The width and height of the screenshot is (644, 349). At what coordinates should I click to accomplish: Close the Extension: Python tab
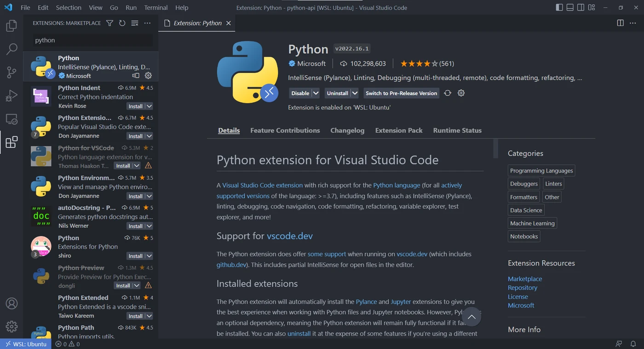point(228,23)
